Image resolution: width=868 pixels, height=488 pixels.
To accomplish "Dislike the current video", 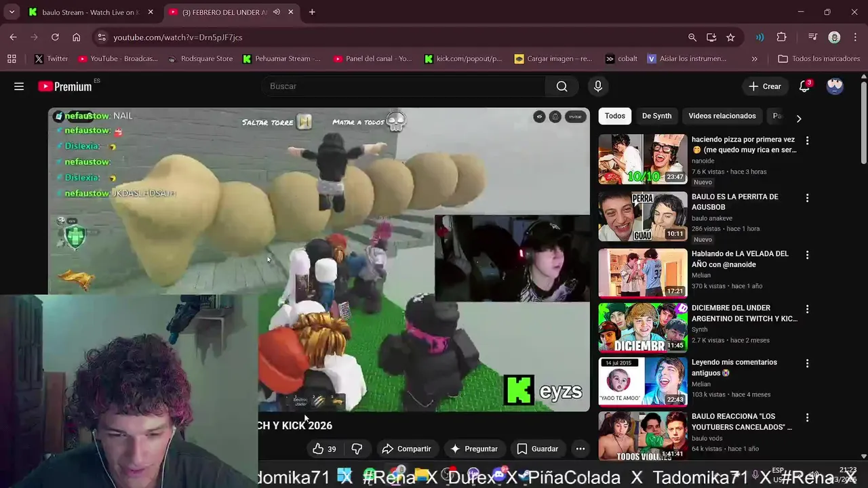I will pyautogui.click(x=357, y=449).
